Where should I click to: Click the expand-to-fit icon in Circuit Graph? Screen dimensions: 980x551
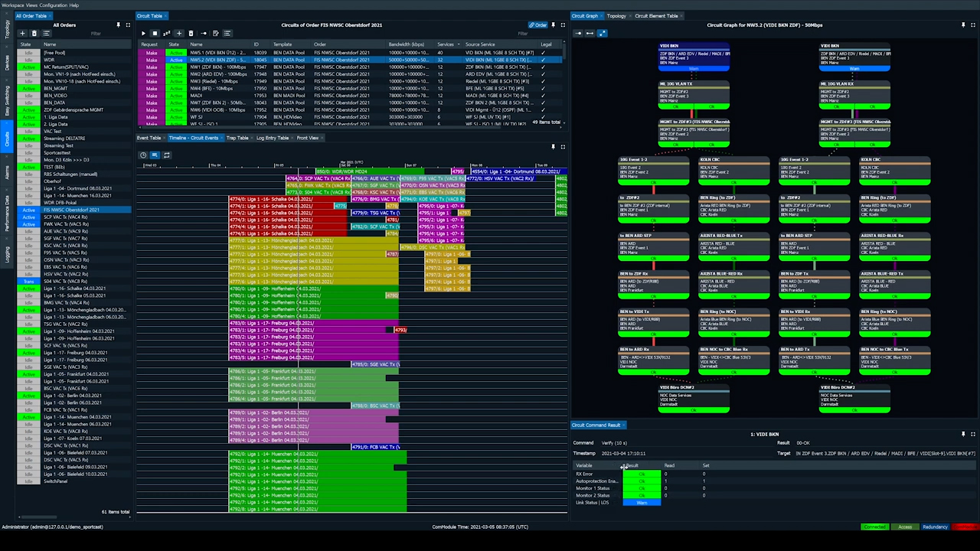click(602, 33)
